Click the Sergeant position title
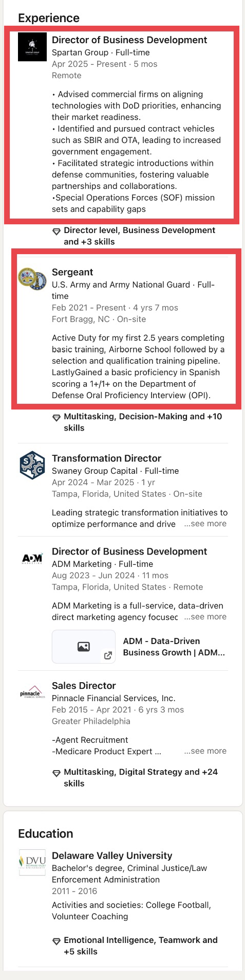 pyautogui.click(x=72, y=272)
